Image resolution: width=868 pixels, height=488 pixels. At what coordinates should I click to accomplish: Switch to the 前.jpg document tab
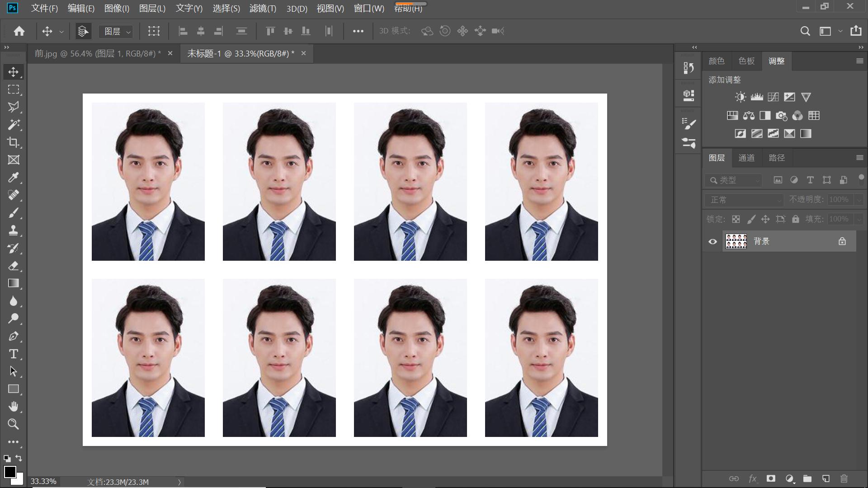coord(97,53)
